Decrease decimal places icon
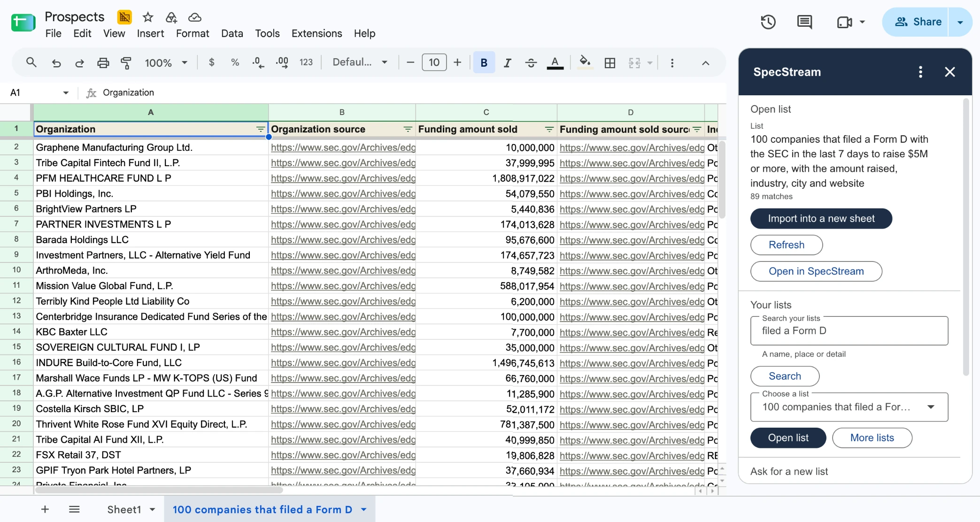 click(x=258, y=62)
